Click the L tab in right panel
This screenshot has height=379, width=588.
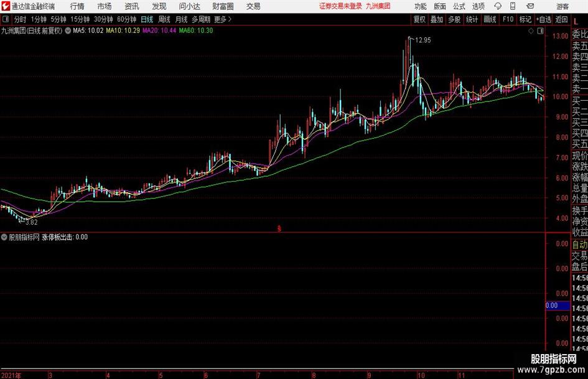576,22
